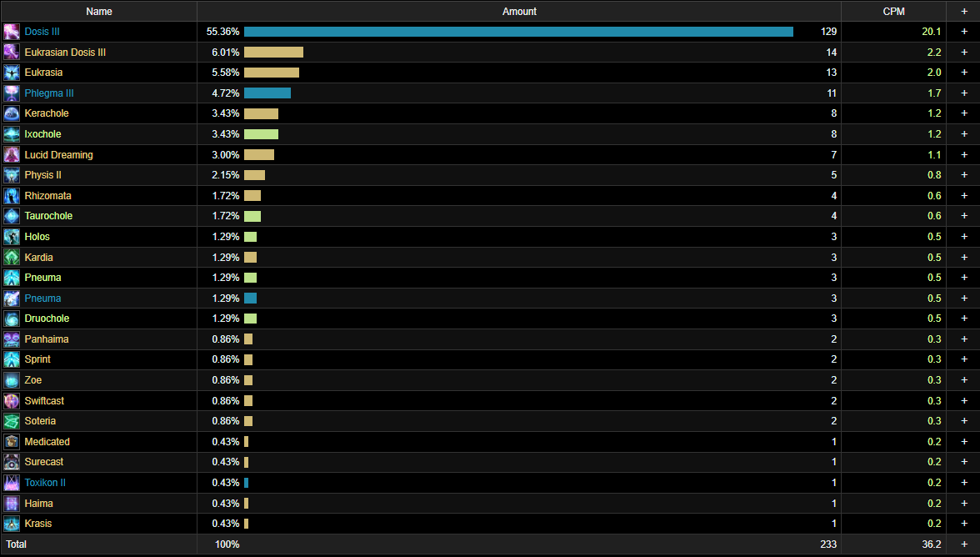This screenshot has height=557, width=980.
Task: Click the Lucid Dreaming count 7
Action: (833, 154)
